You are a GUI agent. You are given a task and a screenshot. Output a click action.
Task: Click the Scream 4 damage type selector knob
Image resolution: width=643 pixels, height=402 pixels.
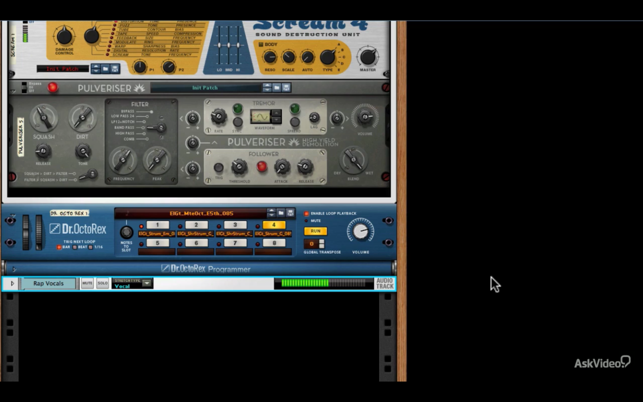(91, 35)
